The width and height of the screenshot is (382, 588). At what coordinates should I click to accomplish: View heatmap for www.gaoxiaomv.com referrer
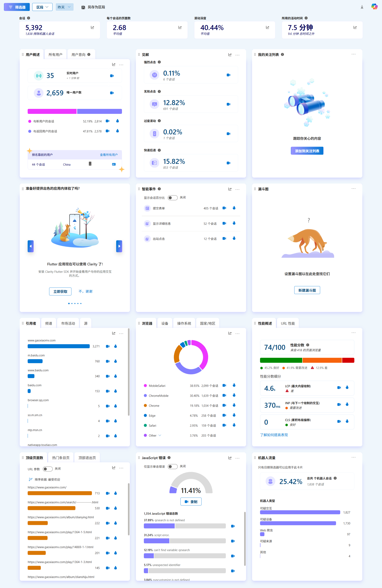click(116, 346)
